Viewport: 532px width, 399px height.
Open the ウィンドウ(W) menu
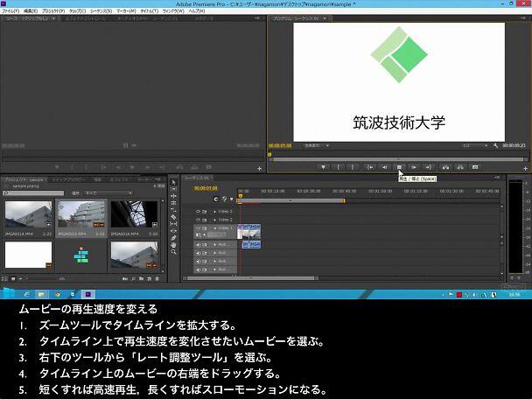point(173,10)
